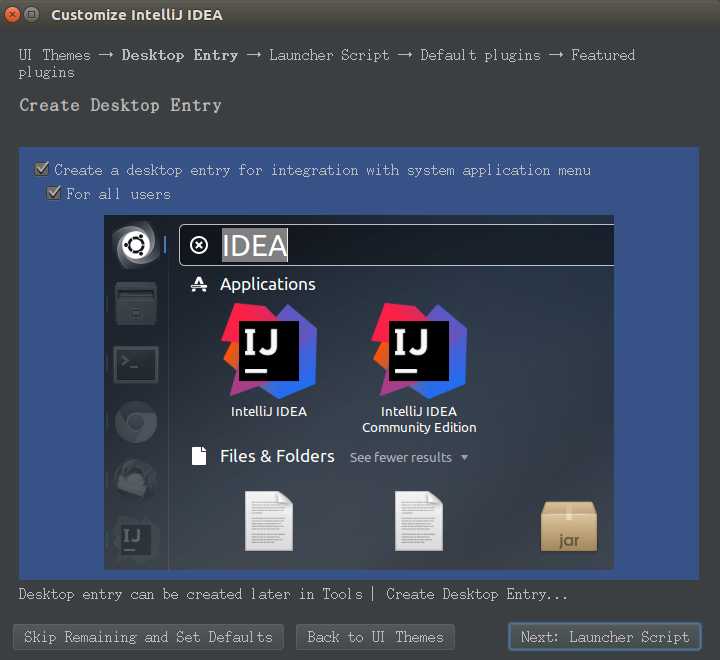720x660 pixels.
Task: Collapse results via See fewer results
Action: click(409, 457)
